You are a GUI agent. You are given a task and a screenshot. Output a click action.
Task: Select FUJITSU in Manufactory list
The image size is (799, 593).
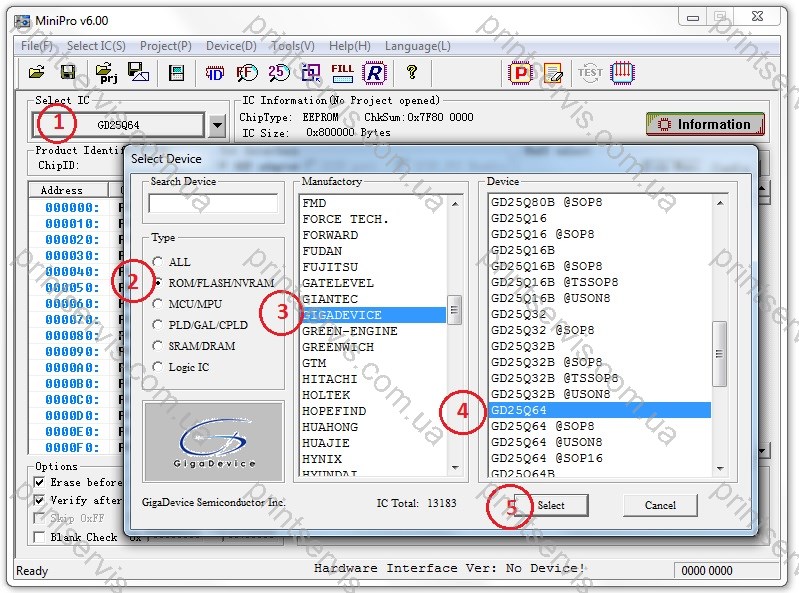click(x=374, y=267)
